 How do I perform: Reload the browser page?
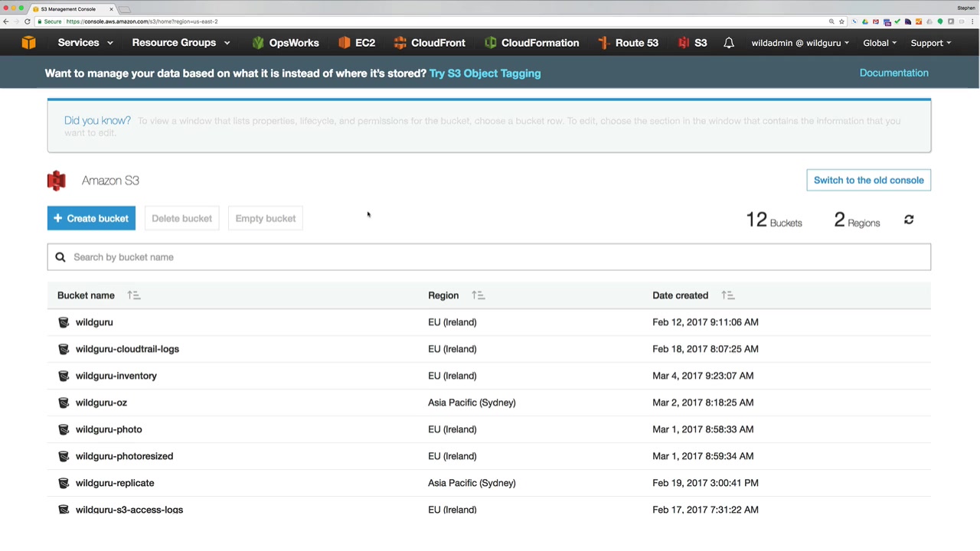pyautogui.click(x=28, y=21)
